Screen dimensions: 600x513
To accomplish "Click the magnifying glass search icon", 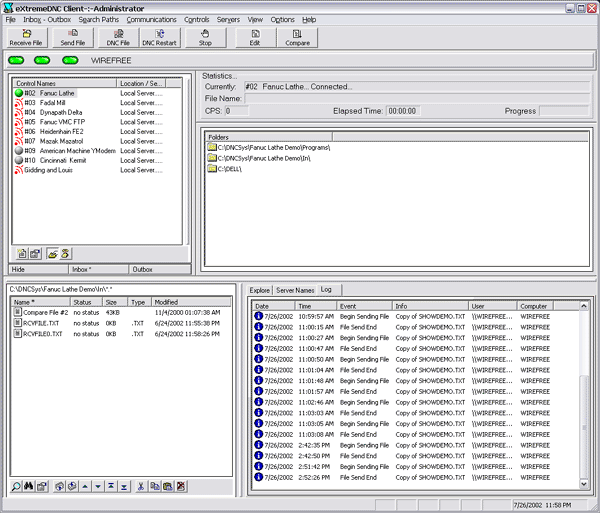I will (16, 486).
